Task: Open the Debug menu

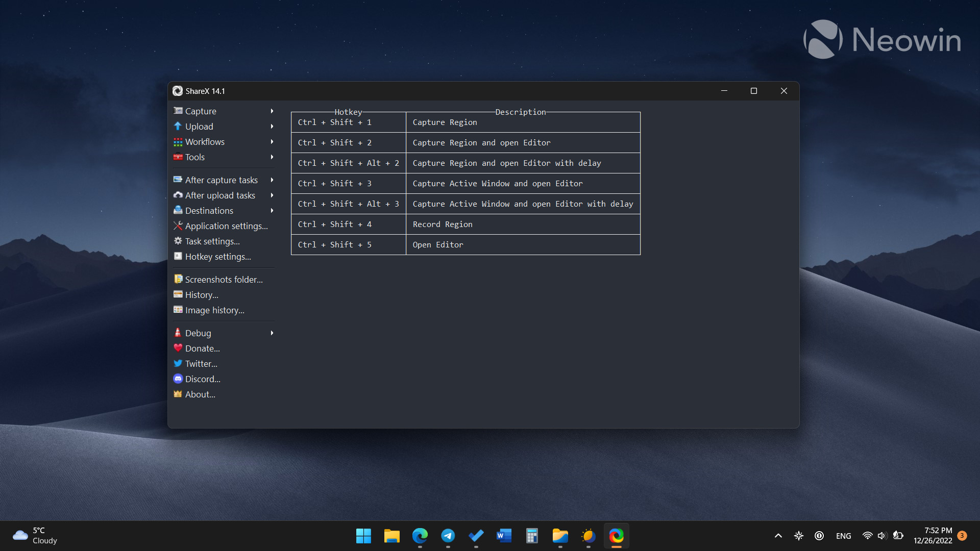Action: click(224, 333)
